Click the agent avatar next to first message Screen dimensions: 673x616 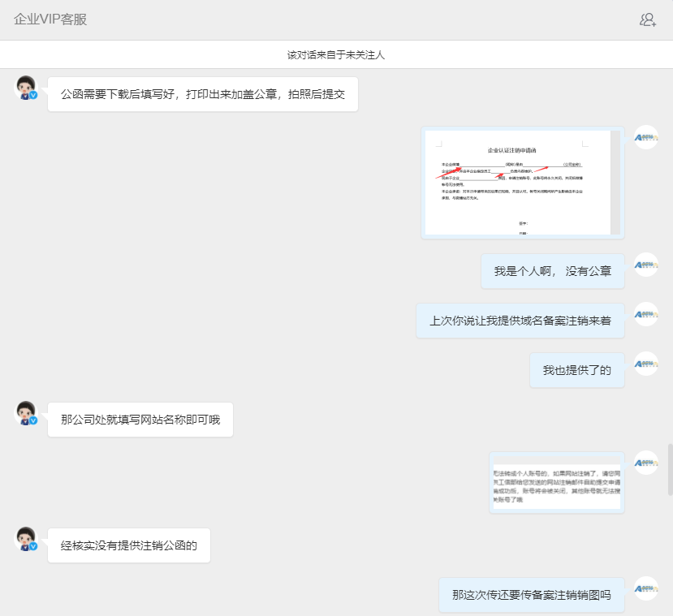click(25, 86)
